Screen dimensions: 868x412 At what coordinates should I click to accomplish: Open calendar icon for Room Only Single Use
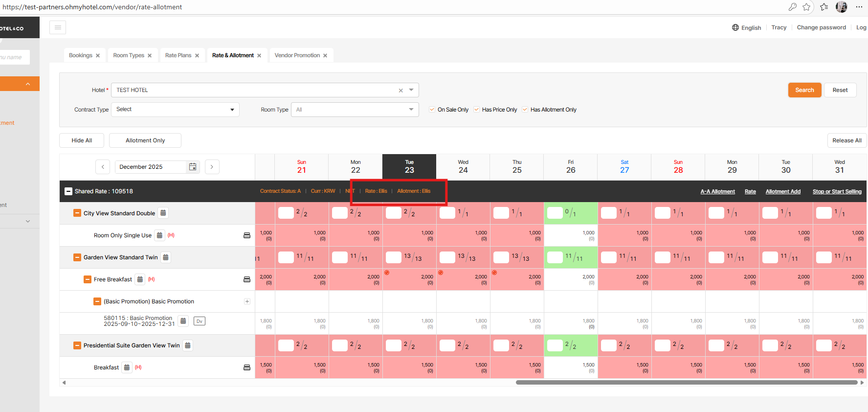159,235
